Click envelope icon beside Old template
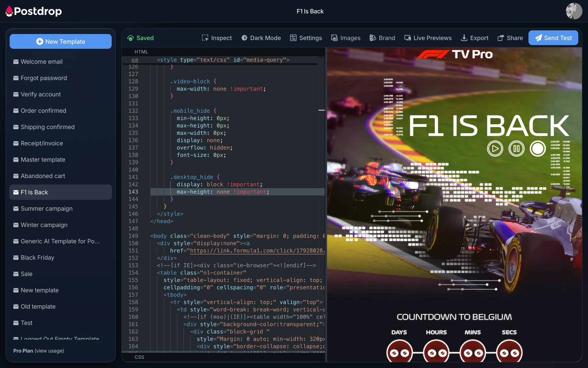 (x=16, y=307)
